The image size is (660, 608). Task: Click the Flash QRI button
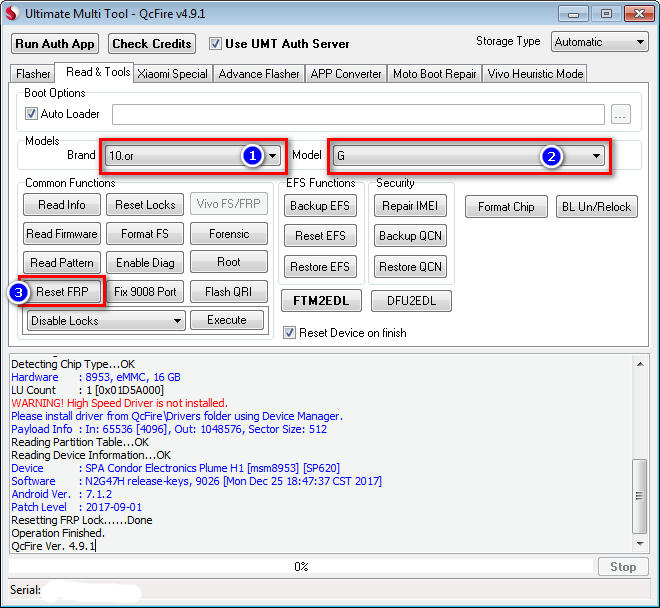229,291
